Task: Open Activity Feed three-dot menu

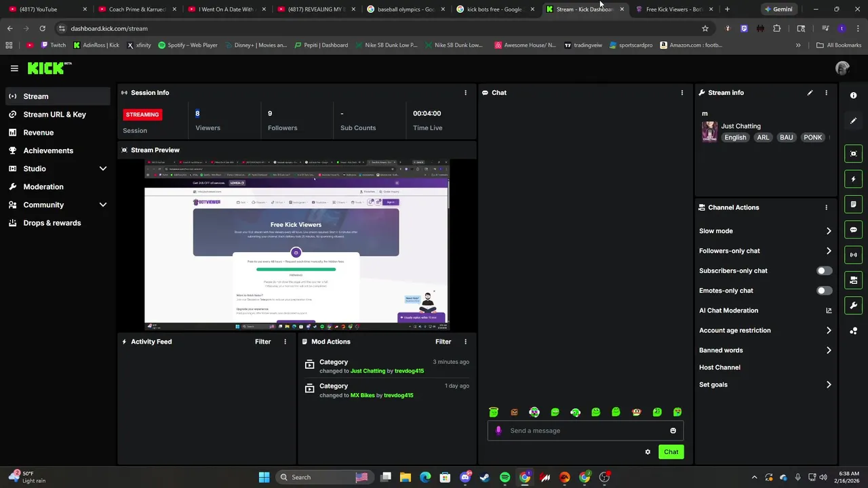Action: click(285, 342)
